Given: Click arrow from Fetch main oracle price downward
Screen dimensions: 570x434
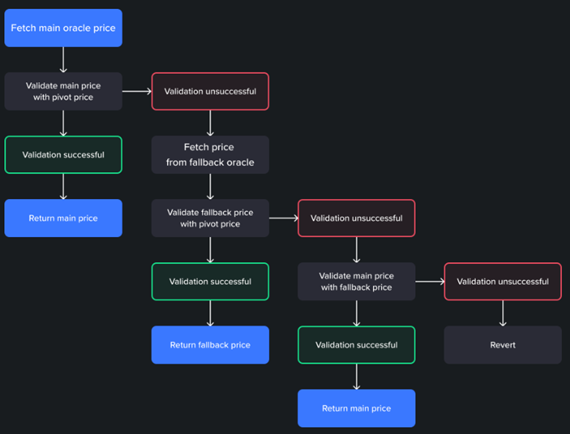Looking at the screenshot, I should pyautogui.click(x=63, y=60).
